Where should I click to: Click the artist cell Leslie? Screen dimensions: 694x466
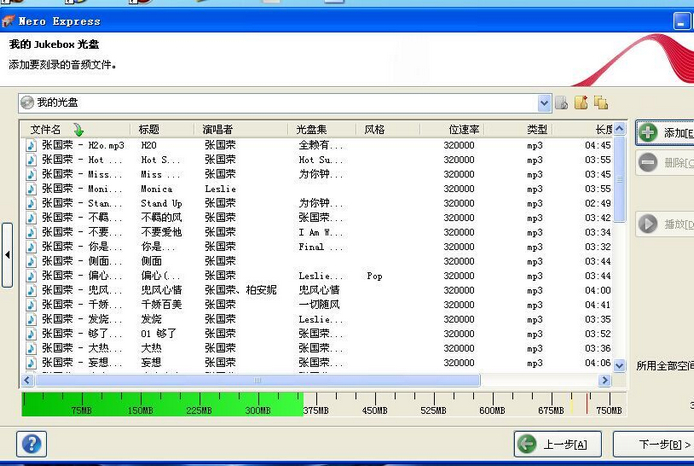point(220,189)
